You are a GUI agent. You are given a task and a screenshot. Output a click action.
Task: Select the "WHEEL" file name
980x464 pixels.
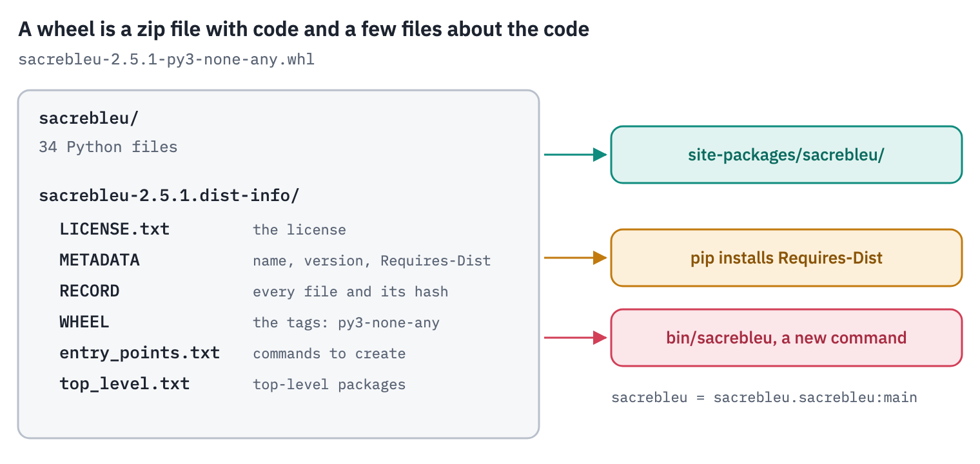coord(84,322)
